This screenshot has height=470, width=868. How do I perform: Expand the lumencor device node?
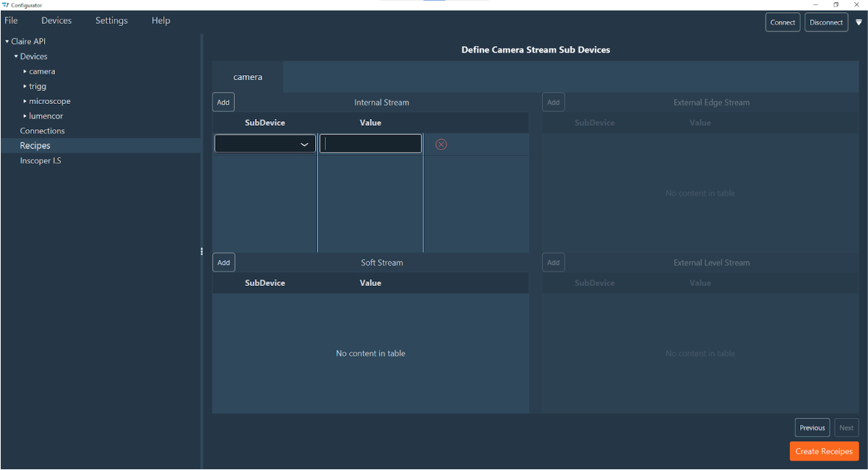[x=25, y=116]
